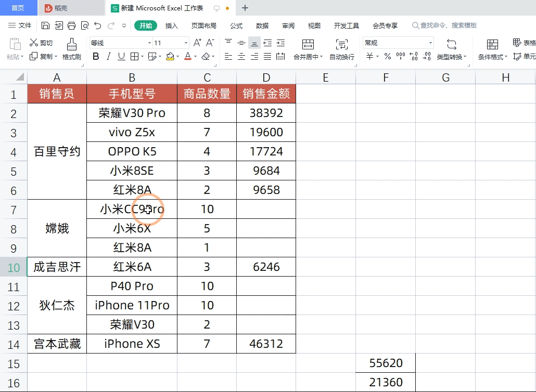536x392 pixels.
Task: Click the Increase Font Size icon
Action: pos(197,42)
